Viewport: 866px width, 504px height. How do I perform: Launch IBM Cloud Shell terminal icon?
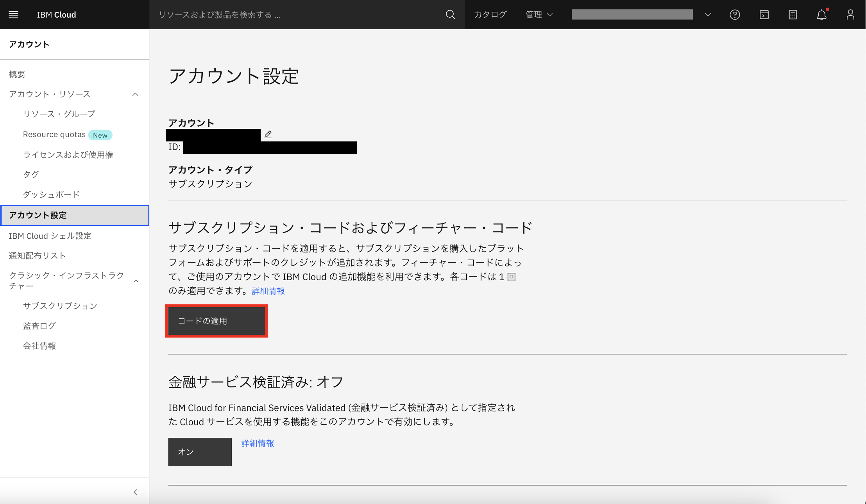pyautogui.click(x=764, y=15)
